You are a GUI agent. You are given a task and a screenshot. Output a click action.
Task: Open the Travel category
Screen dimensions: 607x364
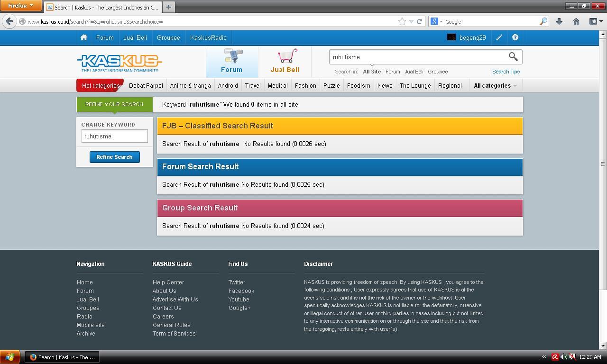(253, 86)
